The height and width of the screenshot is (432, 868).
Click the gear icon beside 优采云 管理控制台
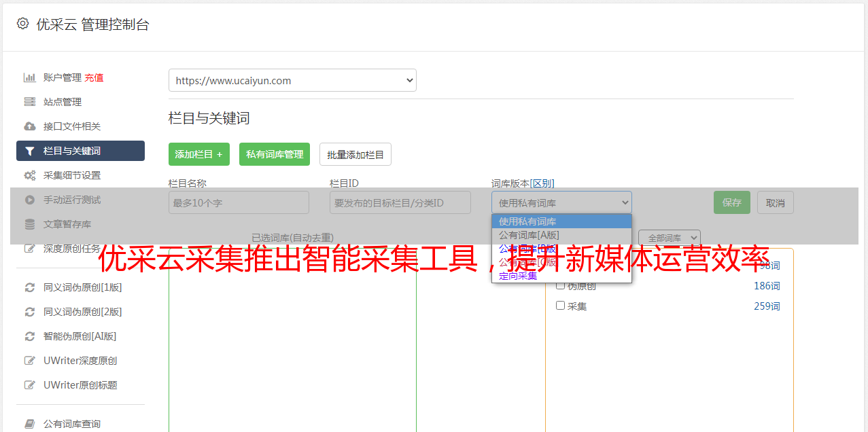23,24
